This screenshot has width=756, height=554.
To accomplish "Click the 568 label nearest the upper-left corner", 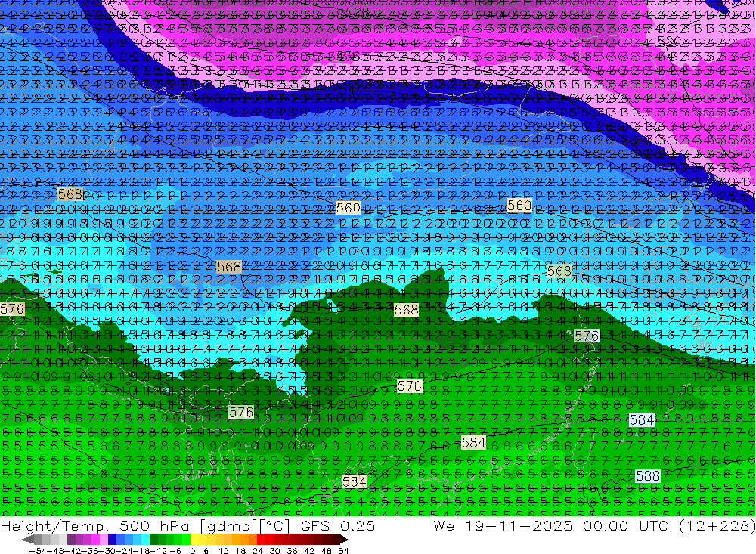I will click(70, 194).
